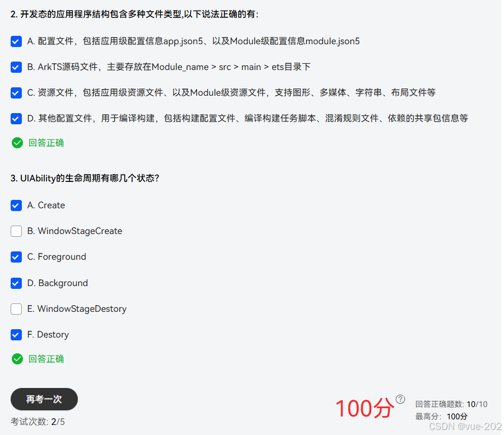This screenshot has height=435, width=504.
Task: Click the 100分 score text
Action: tap(365, 408)
